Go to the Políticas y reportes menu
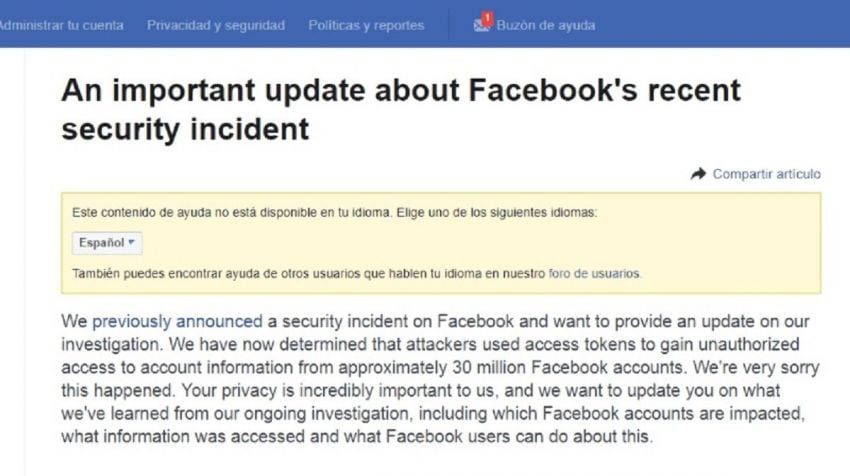This screenshot has width=850, height=476. coord(366,25)
